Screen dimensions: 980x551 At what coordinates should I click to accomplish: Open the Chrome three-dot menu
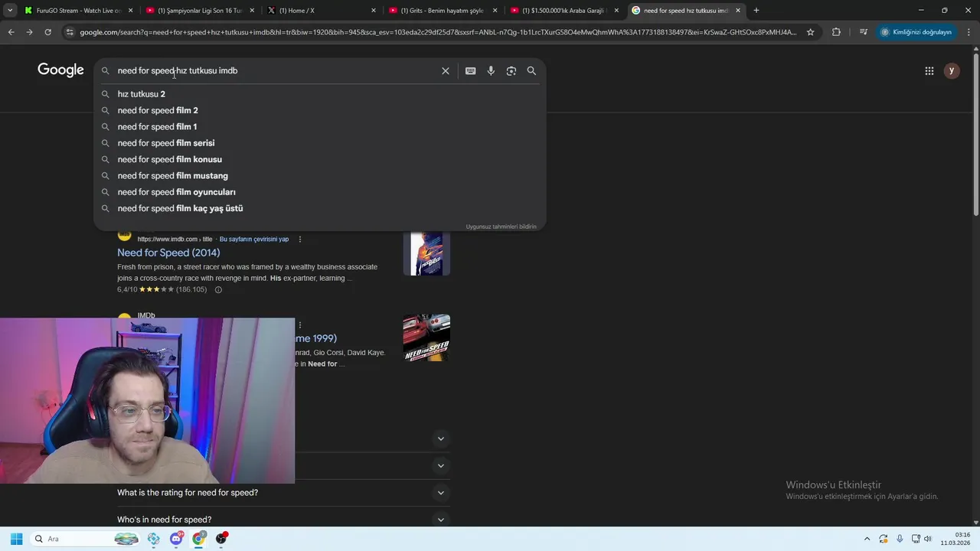pyautogui.click(x=968, y=32)
